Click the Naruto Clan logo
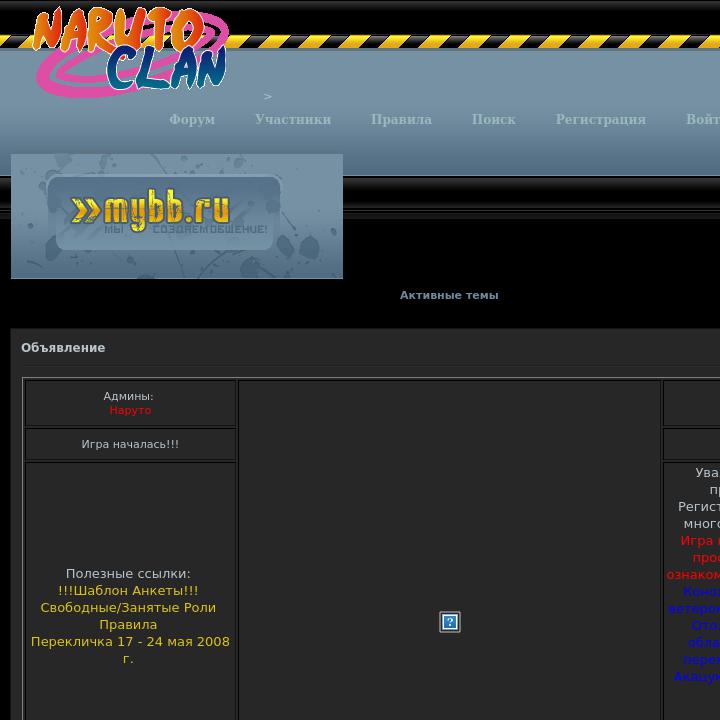Screen dimensions: 720x720 pos(131,51)
